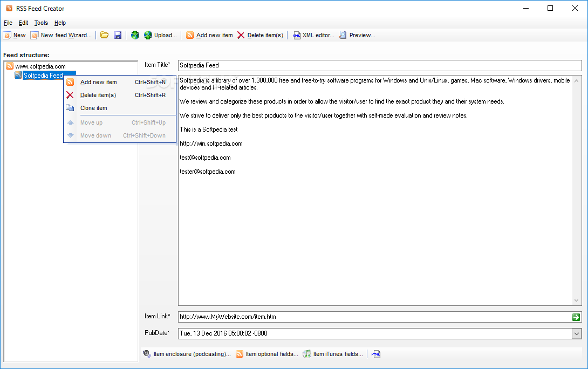
Task: Choose Delete item(s) from the context menu
Action: click(x=120, y=95)
